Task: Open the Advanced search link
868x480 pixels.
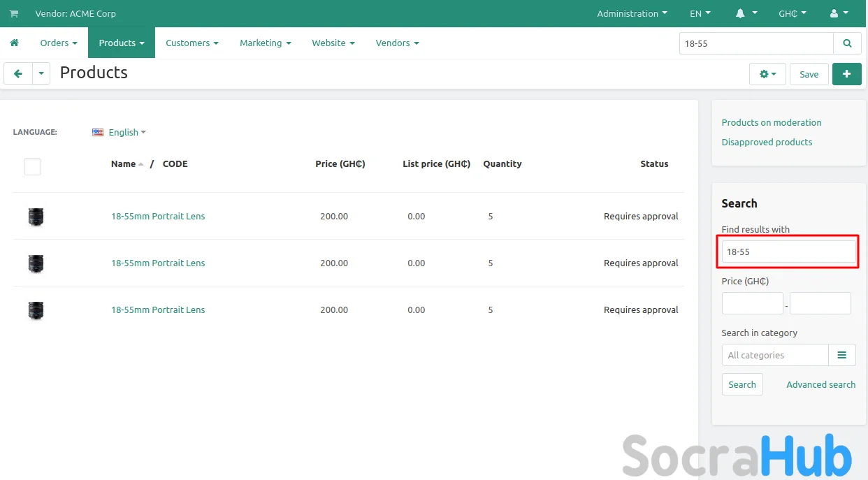Action: coord(820,384)
